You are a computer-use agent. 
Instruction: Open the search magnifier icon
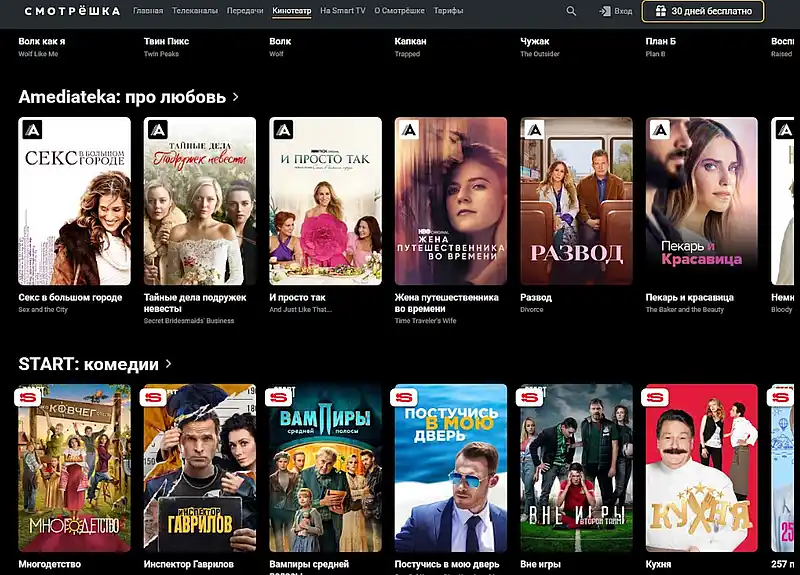point(571,11)
